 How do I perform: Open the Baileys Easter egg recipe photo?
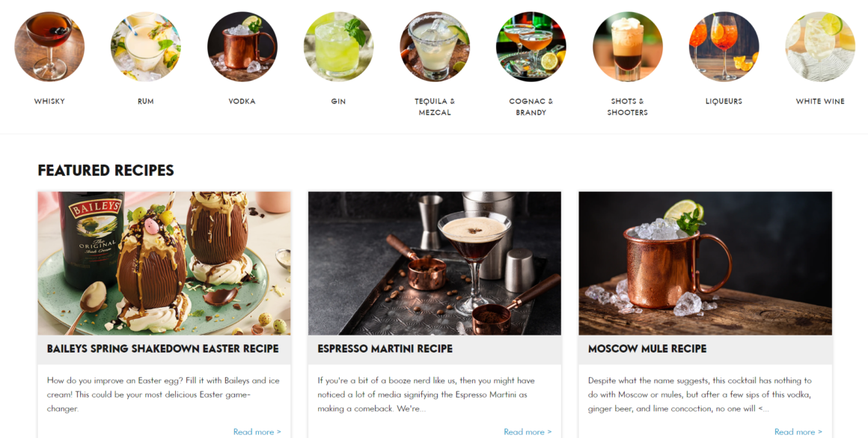(x=165, y=263)
